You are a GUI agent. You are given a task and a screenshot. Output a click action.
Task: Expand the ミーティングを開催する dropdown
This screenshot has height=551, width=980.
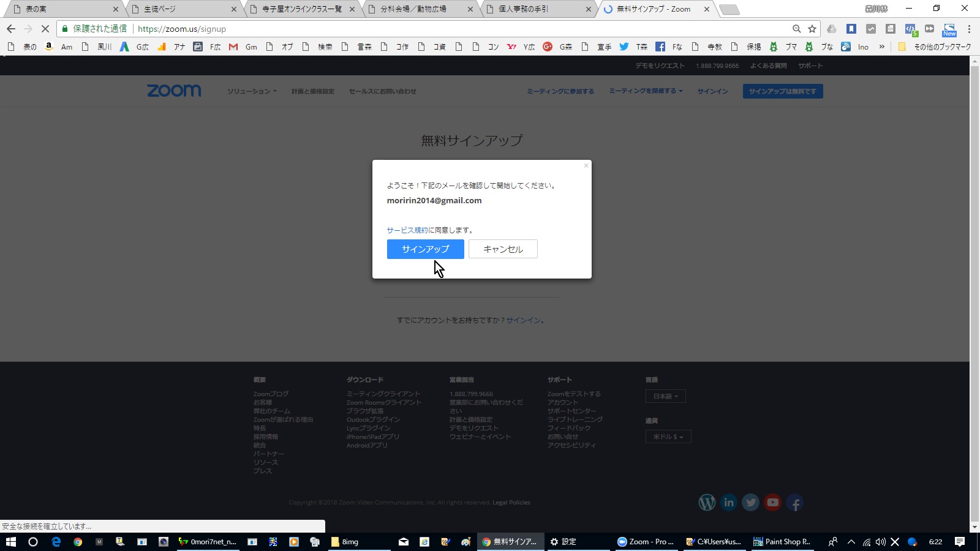646,91
